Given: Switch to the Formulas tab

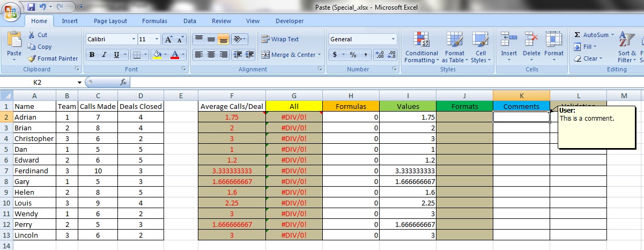Looking at the screenshot, I should click(x=154, y=21).
